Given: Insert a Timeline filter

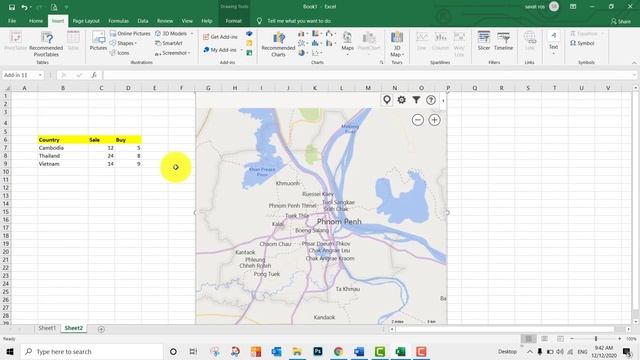Looking at the screenshot, I should 503,41.
